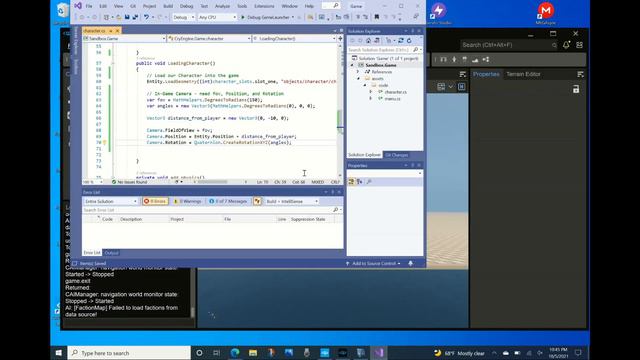Sort Error List by Project column
This screenshot has width=640, height=360.
click(x=177, y=219)
